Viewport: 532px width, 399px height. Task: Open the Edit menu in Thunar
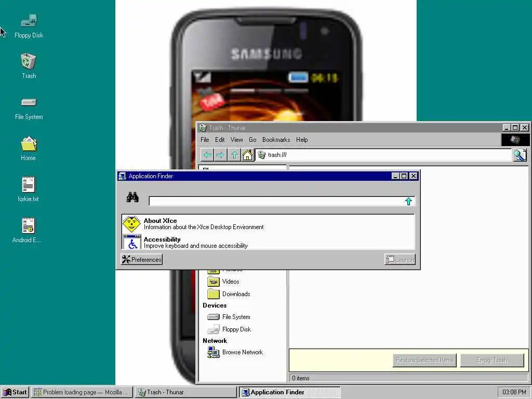point(220,140)
